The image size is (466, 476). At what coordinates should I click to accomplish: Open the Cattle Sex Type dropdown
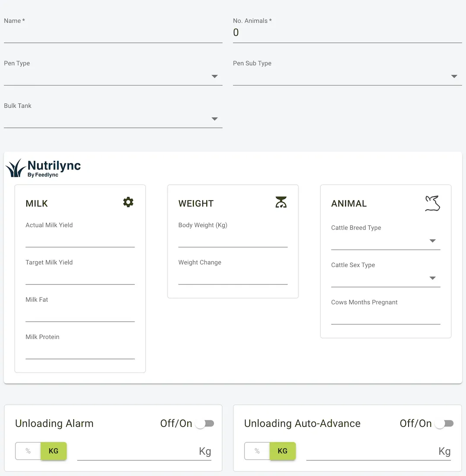385,279
